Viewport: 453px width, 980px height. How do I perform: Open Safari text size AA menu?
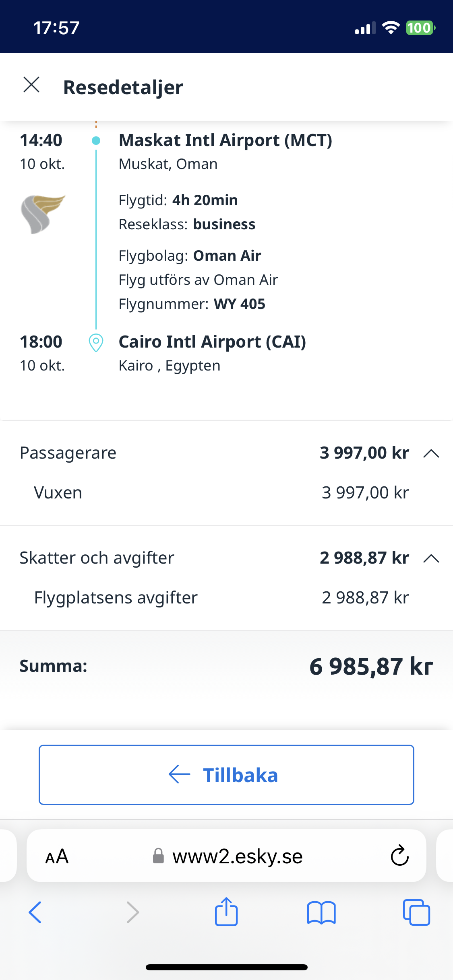57,856
